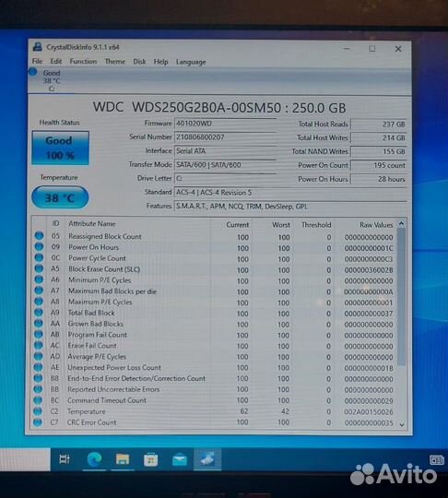448x498 pixels.
Task: Click the CrystalDiskInfo title bar app icon
Action: coord(38,47)
